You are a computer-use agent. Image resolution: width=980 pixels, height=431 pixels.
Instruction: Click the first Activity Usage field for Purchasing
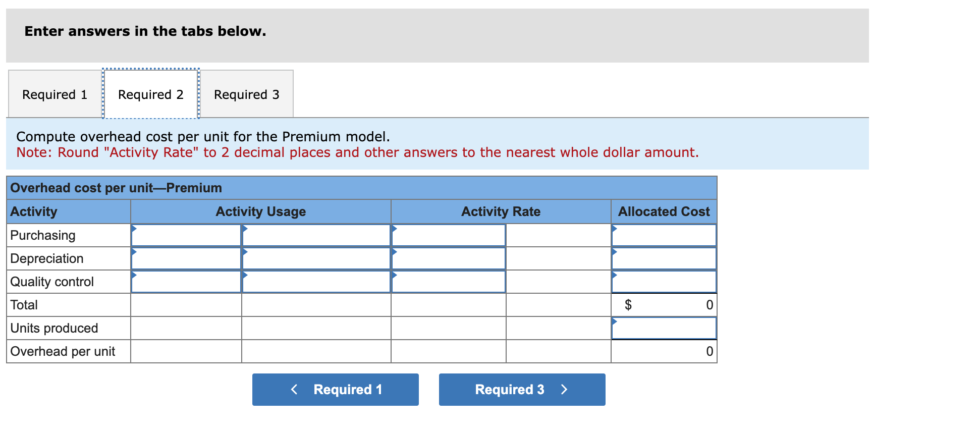pyautogui.click(x=185, y=235)
